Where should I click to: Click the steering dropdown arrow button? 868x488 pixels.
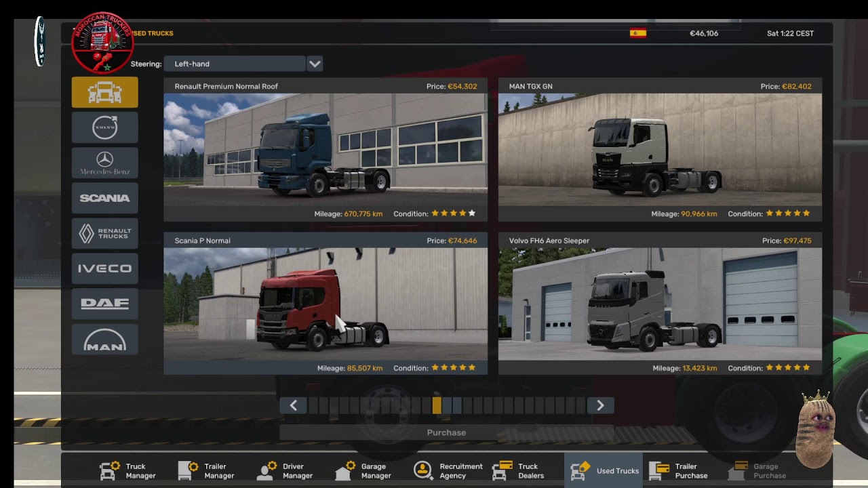(315, 64)
